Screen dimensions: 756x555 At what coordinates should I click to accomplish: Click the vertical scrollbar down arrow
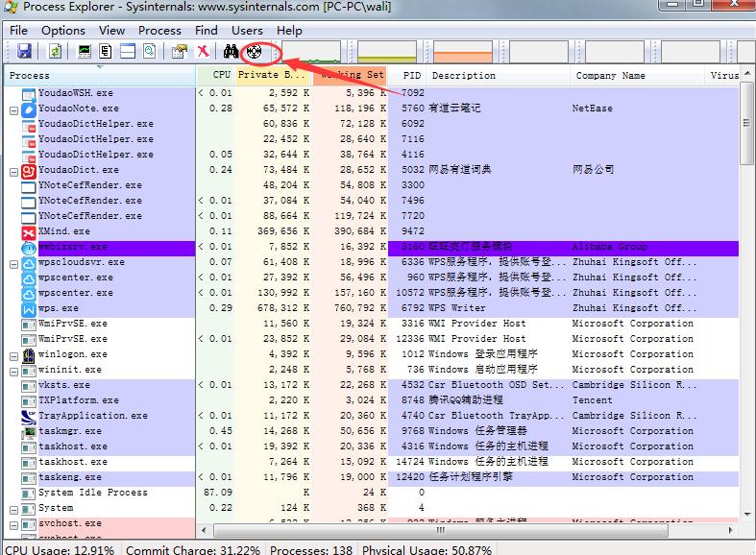(x=746, y=530)
